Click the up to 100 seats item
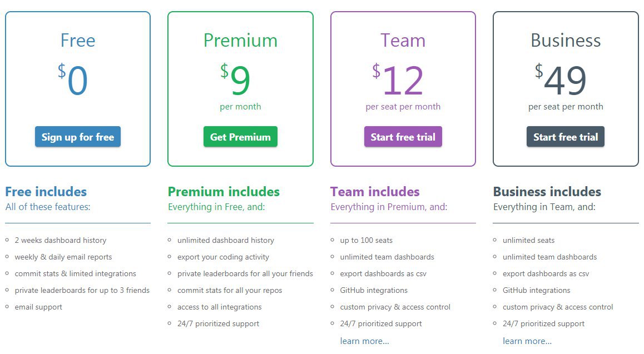Screen dimensions: 644x354 pyautogui.click(x=366, y=241)
